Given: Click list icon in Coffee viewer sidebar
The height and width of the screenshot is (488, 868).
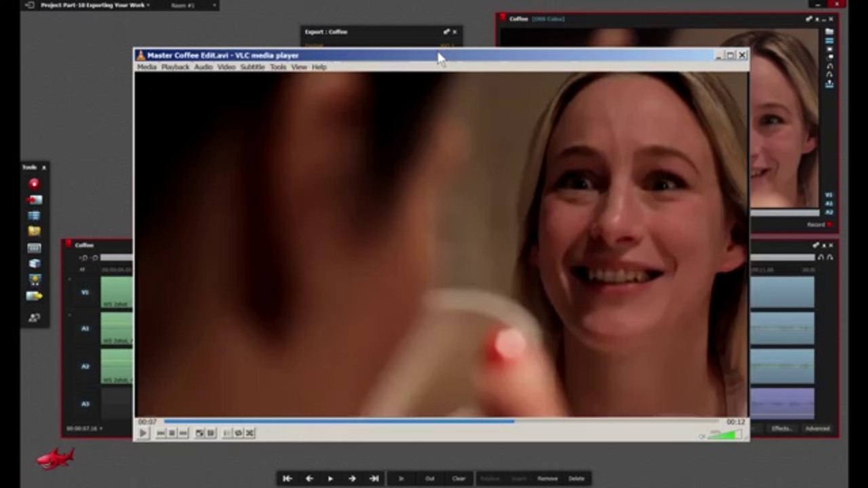Looking at the screenshot, I should (829, 41).
